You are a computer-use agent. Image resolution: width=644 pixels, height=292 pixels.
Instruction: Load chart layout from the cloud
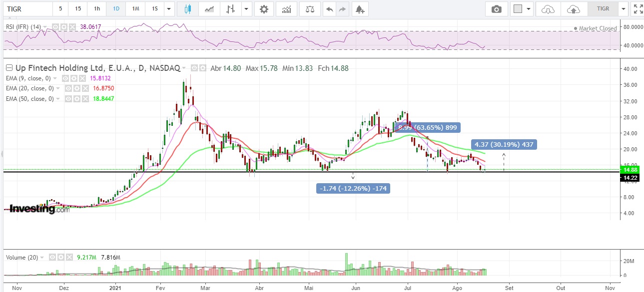pos(548,9)
